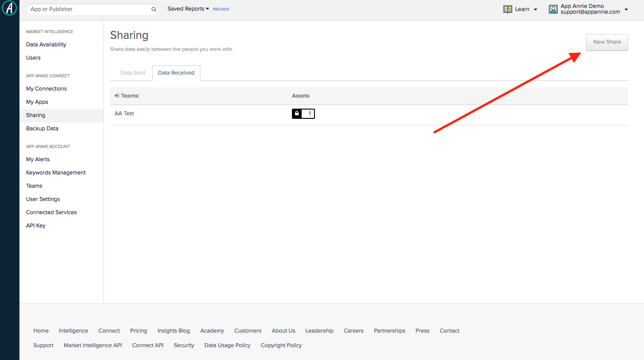Click Market Intelligence API footer link

(93, 345)
